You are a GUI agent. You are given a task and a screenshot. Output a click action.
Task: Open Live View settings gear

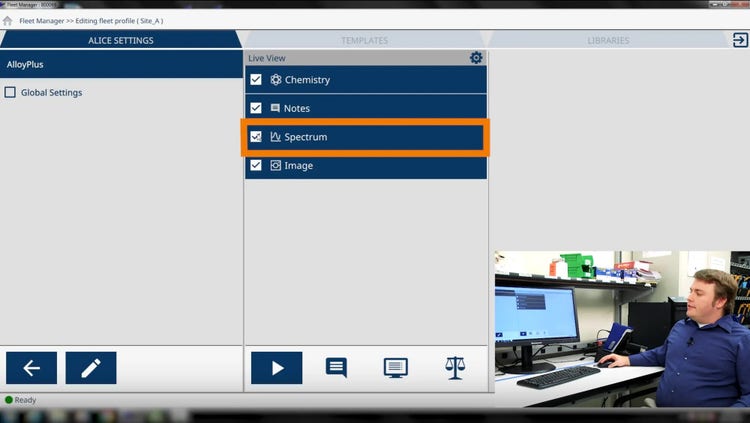pyautogui.click(x=476, y=58)
